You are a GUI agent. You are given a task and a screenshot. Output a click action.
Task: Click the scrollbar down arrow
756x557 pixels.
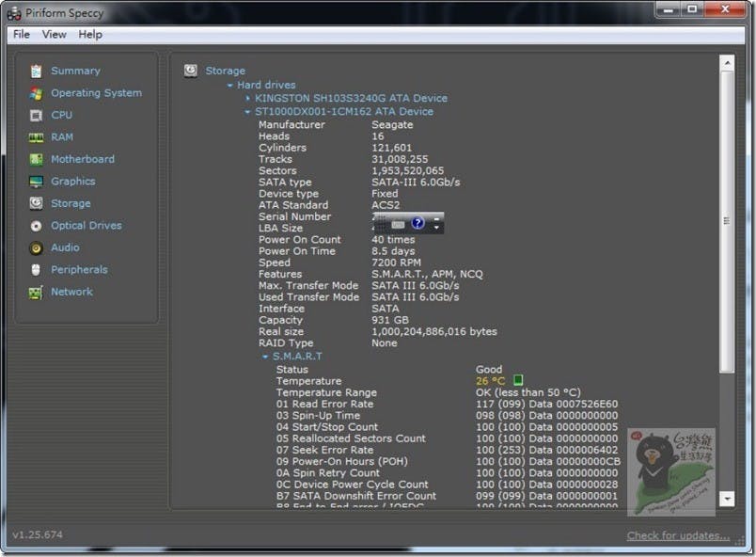pos(727,499)
